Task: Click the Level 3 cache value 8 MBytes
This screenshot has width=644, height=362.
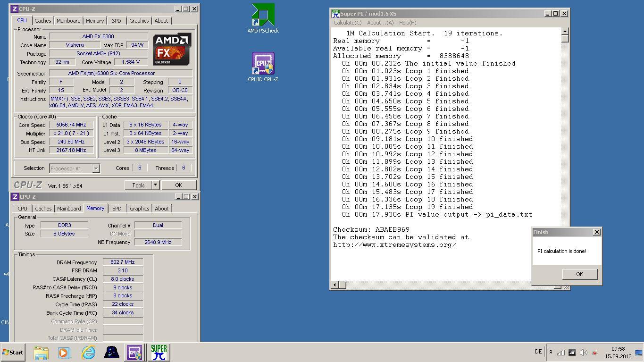Action: pos(146,150)
